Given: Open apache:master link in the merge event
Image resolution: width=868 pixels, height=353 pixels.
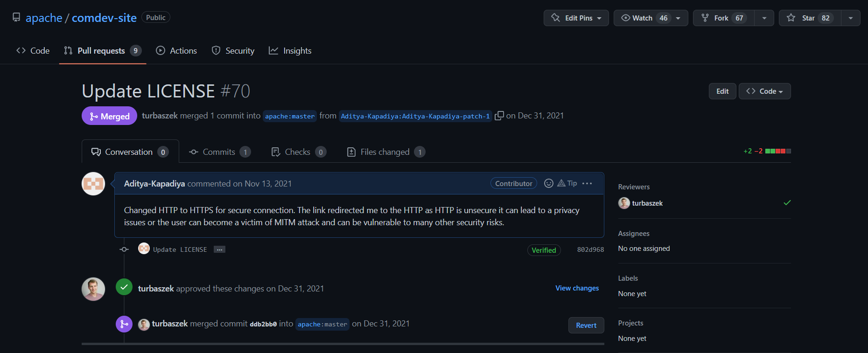Looking at the screenshot, I should tap(322, 324).
